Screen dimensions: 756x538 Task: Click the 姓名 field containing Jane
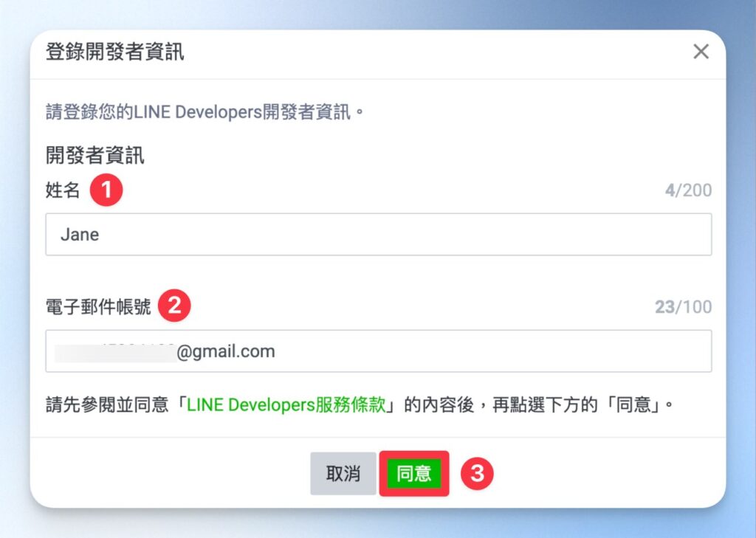(379, 234)
